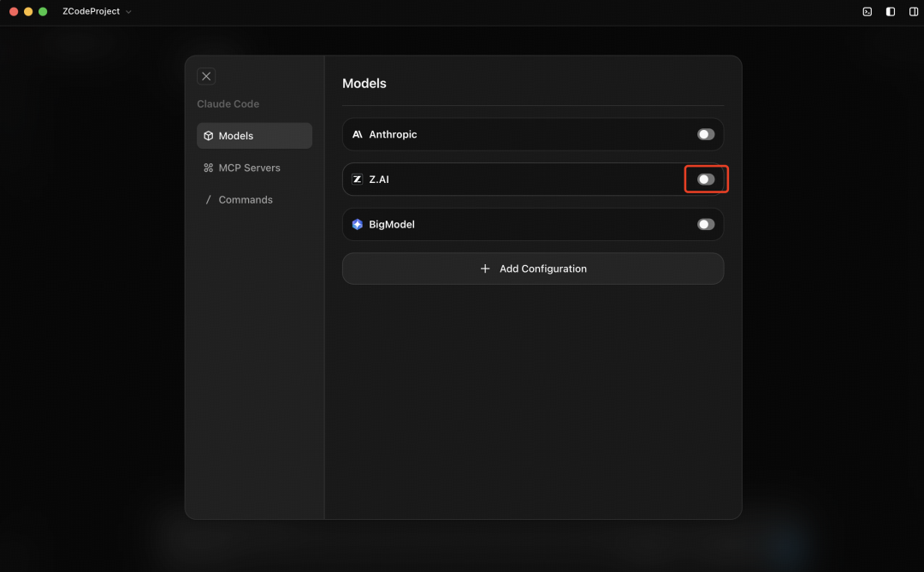The height and width of the screenshot is (572, 924).
Task: Click the Anthropic provider row label
Action: coord(393,134)
